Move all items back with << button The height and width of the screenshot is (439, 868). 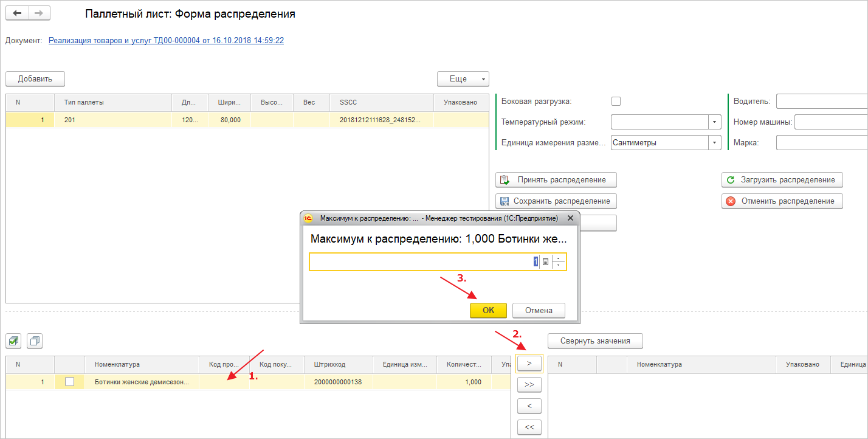(x=529, y=427)
